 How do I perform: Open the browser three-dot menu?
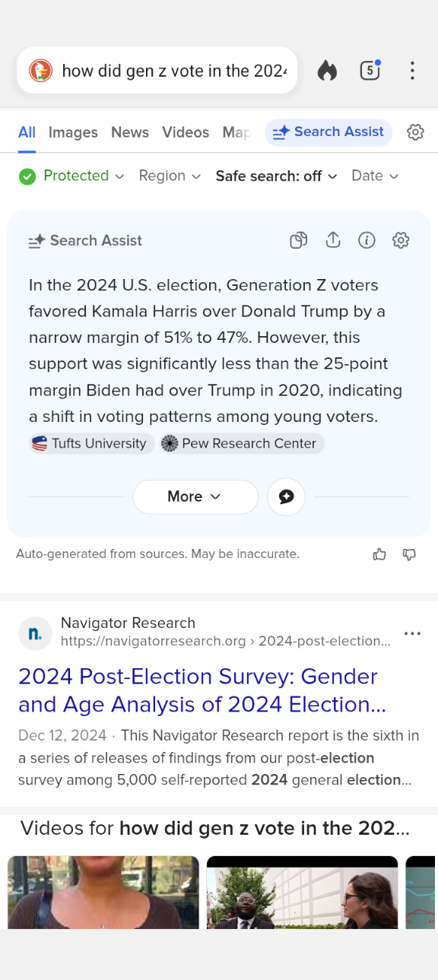pyautogui.click(x=412, y=71)
